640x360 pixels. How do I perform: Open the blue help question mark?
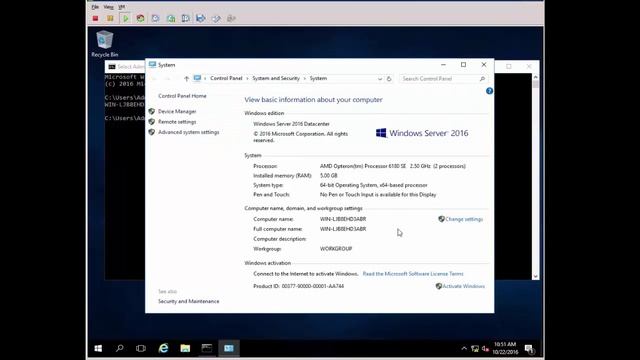[x=489, y=91]
